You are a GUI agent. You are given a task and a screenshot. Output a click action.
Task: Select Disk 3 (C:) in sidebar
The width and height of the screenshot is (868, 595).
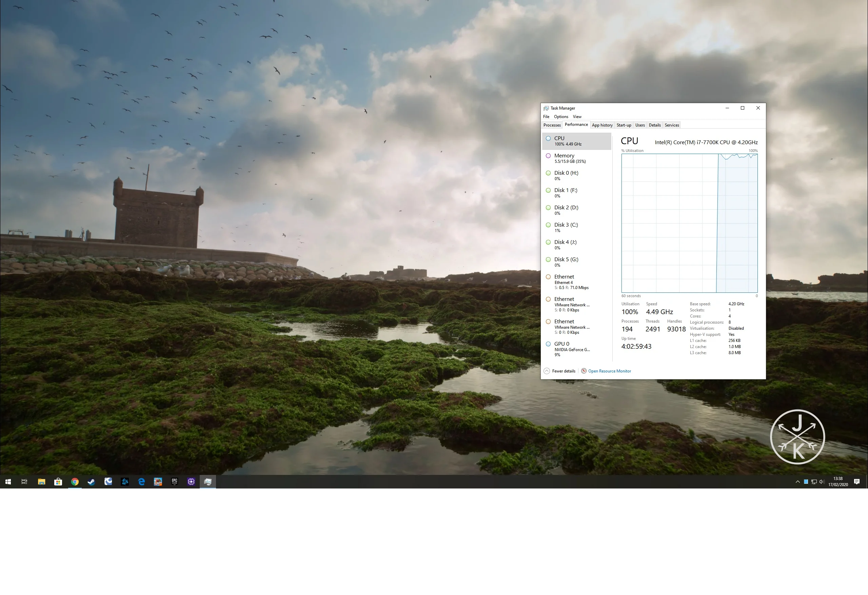577,228
